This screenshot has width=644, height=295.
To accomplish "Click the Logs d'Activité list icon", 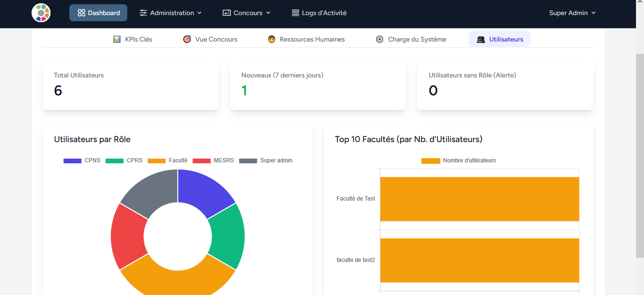I will (x=296, y=13).
